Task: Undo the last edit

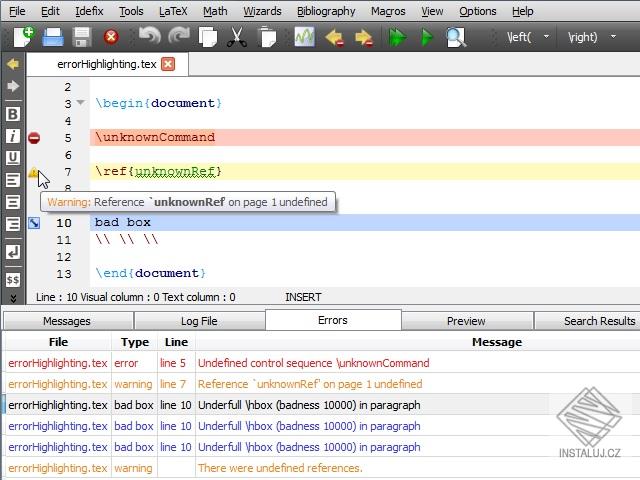Action: [x=150, y=36]
